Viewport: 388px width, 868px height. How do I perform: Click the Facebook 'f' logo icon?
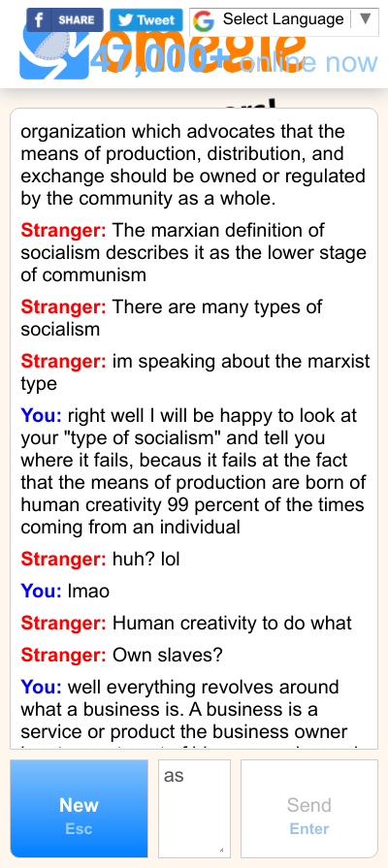tap(39, 20)
